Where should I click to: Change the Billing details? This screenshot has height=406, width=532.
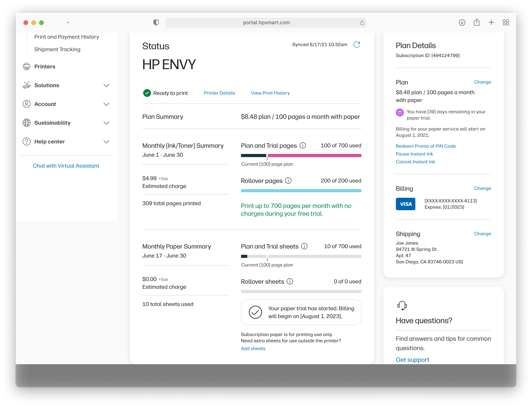(482, 188)
